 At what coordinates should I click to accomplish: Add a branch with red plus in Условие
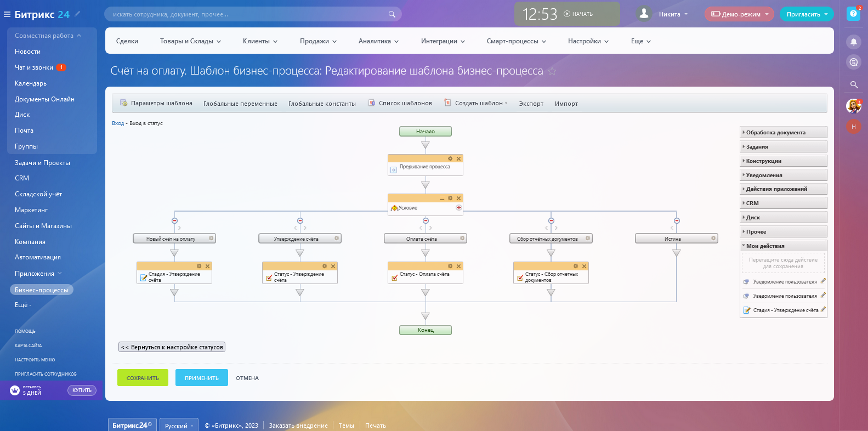[x=458, y=208]
